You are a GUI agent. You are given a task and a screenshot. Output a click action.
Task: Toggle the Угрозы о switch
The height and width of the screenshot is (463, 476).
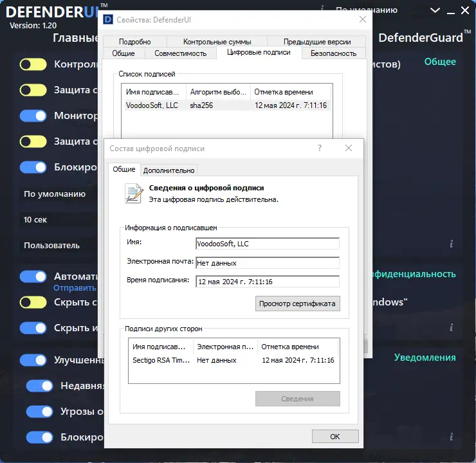39,412
